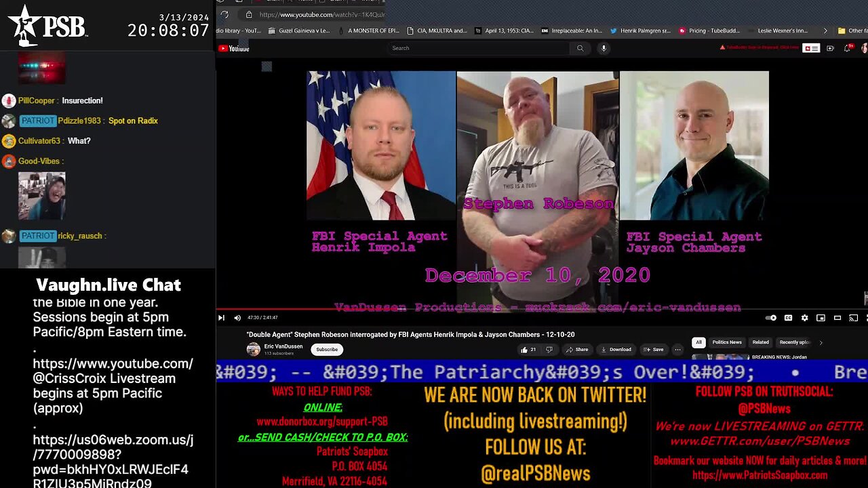Click the us06web.zoom.us meeting link
The image size is (868, 488).
pos(113,462)
